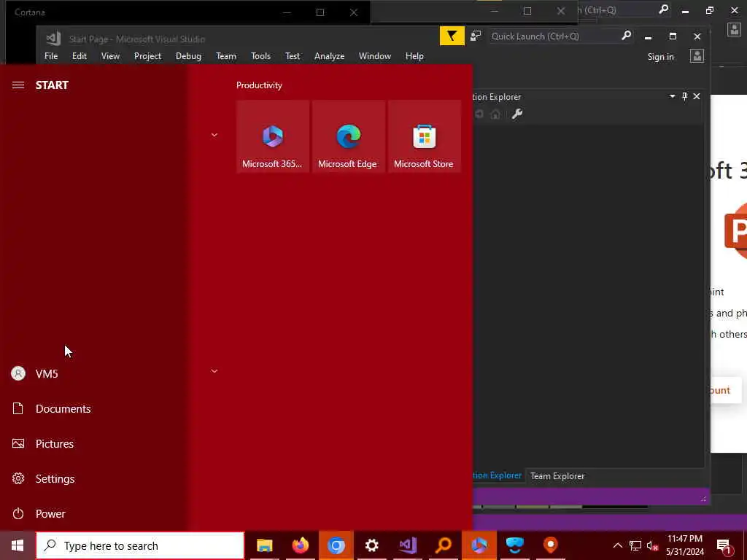The width and height of the screenshot is (747, 560).
Task: Click the front Quick Launch magnifier icon
Action: [x=627, y=36]
